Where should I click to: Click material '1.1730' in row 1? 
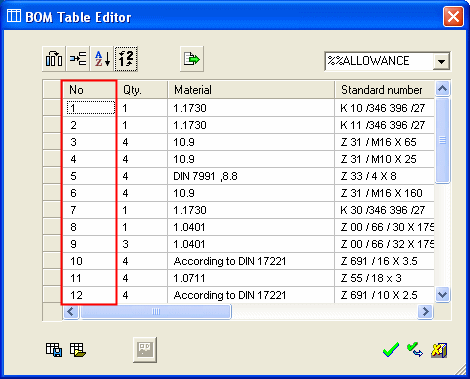pos(251,108)
